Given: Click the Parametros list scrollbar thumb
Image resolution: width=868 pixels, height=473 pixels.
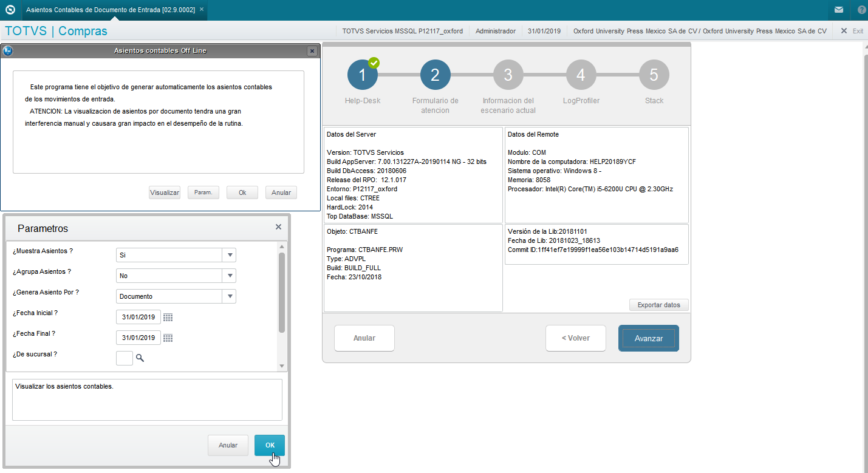Looking at the screenshot, I should pos(282,293).
